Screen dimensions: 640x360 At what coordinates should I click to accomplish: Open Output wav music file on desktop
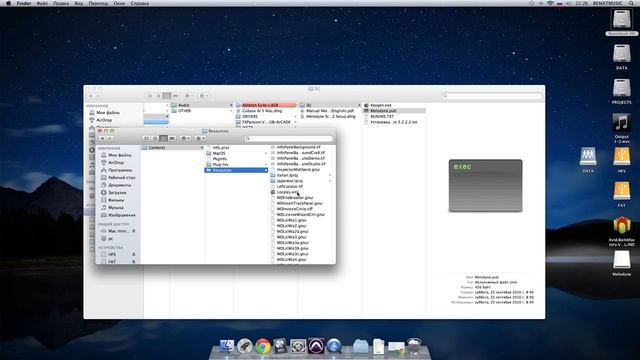(621, 123)
